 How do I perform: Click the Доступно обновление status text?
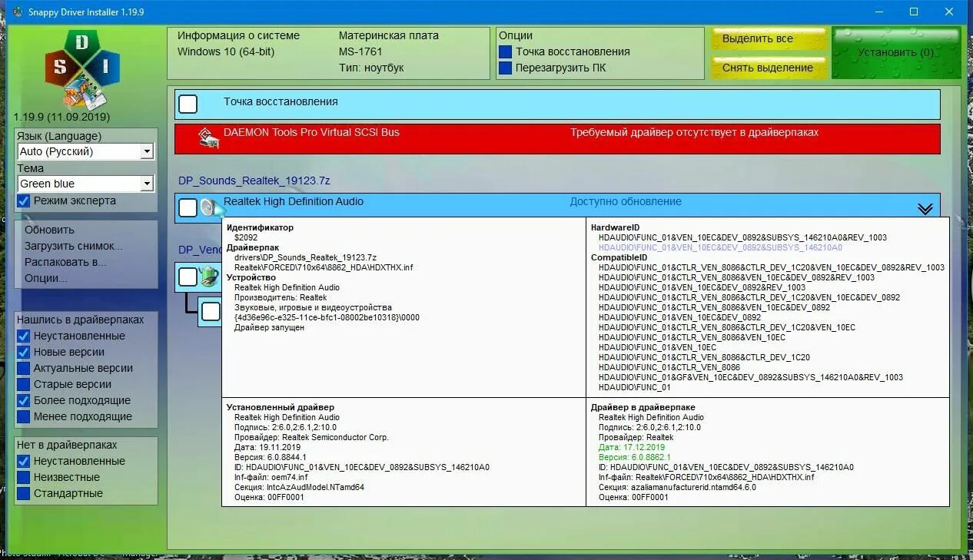626,201
